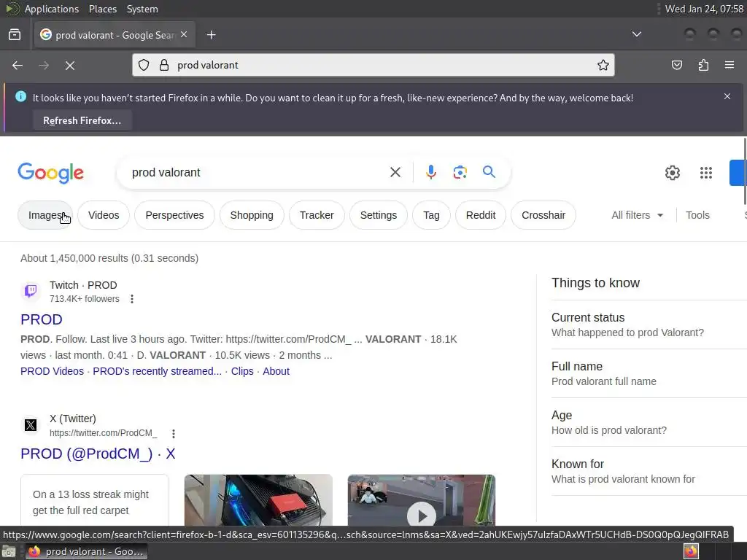Select the Settings filter chip
The image size is (747, 560).
379,215
